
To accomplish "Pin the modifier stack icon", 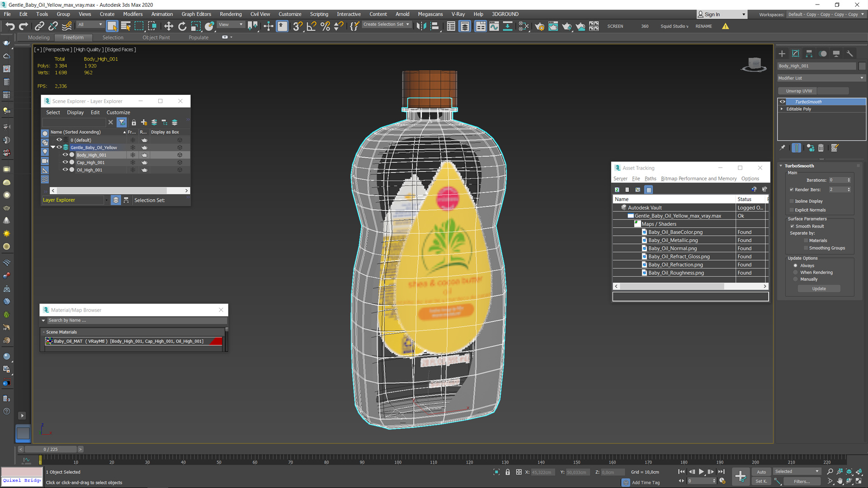I will [x=783, y=148].
